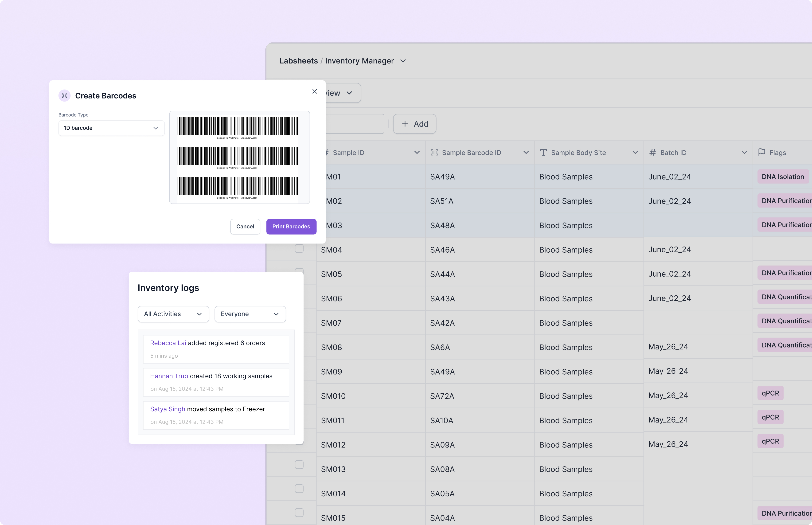The image size is (812, 525).
Task: Open Hannah Trub's profile link in Inventory logs
Action: [x=169, y=376]
